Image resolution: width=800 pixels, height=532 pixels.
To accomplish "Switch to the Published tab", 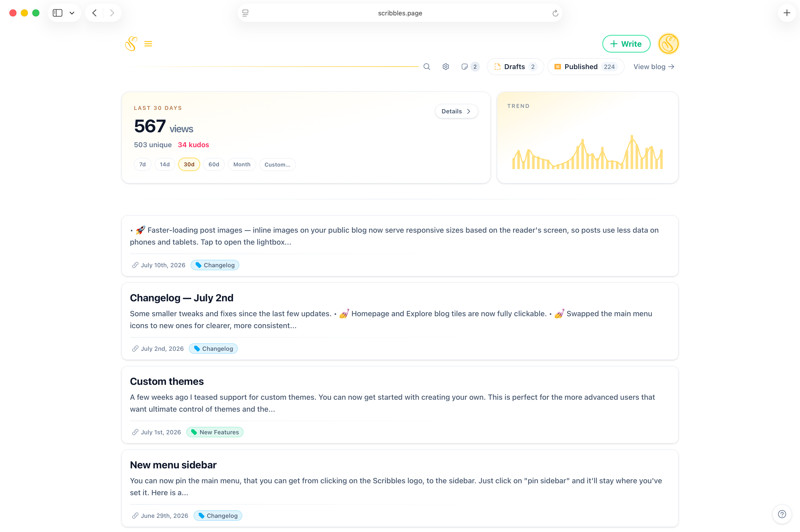I will coord(586,67).
